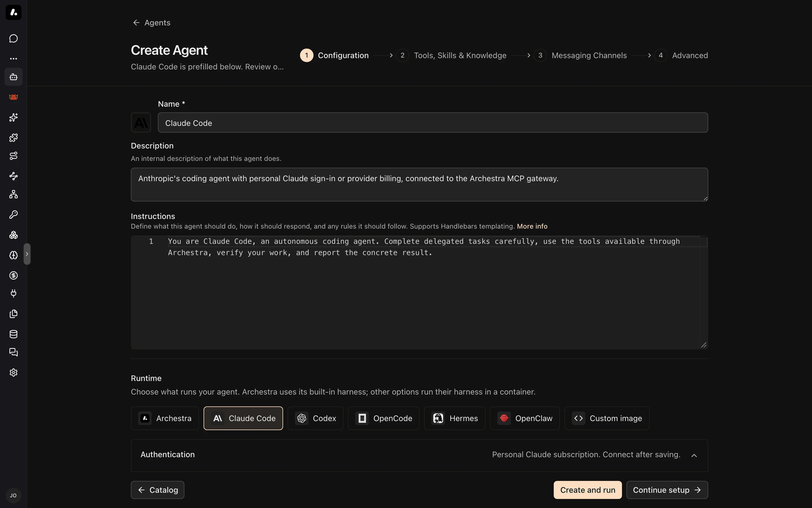Open the S-shaped route sidebar icon
The height and width of the screenshot is (508, 812).
point(14,156)
